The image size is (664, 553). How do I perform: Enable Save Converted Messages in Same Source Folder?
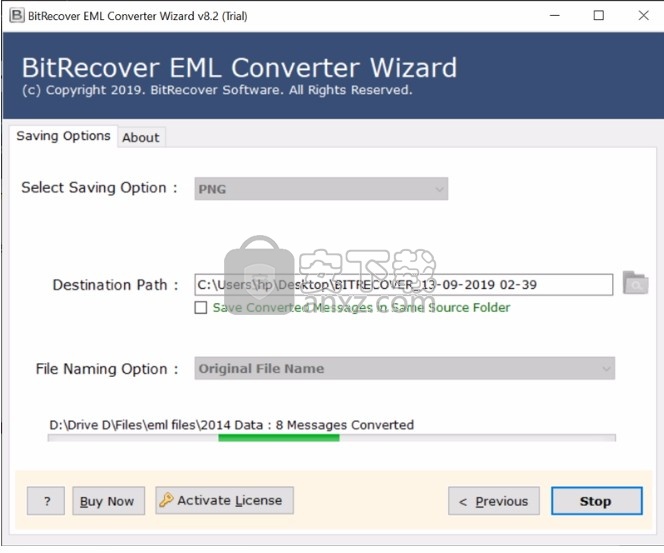201,307
